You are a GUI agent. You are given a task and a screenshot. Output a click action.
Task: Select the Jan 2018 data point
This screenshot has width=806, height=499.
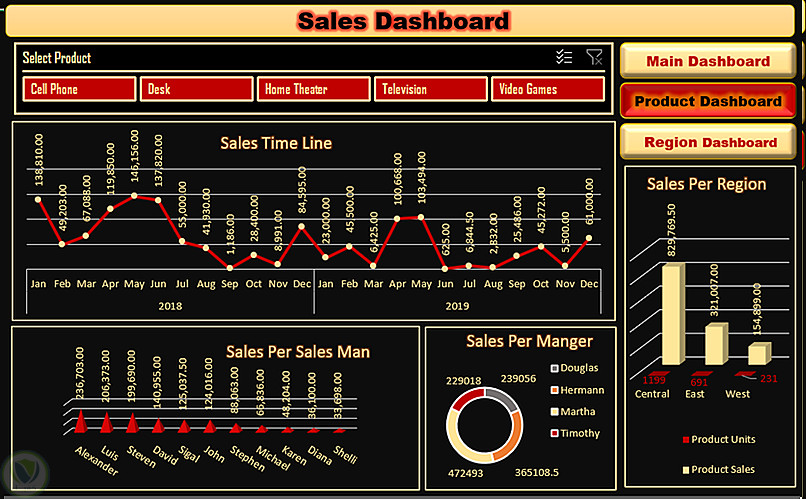[x=38, y=199]
